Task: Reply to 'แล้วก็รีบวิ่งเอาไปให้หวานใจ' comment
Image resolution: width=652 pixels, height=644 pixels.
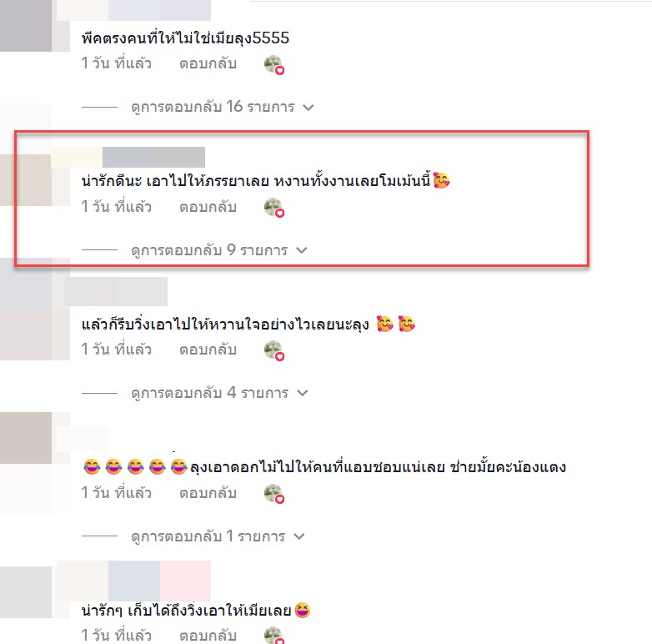Action: coord(208,350)
